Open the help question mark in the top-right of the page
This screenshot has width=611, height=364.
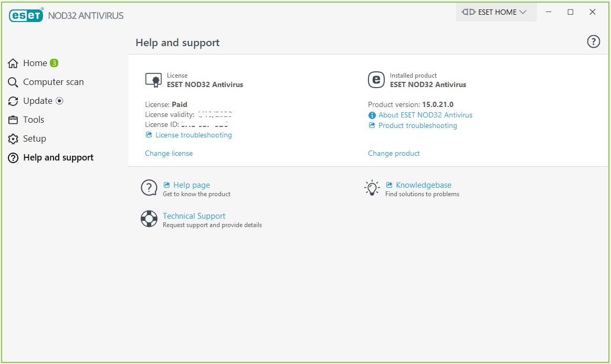tap(593, 41)
